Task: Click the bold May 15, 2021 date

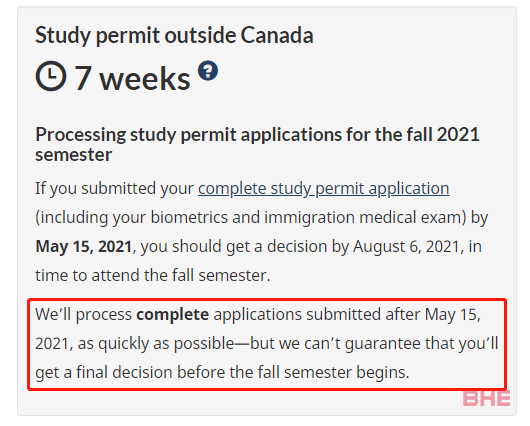Action: coord(83,246)
